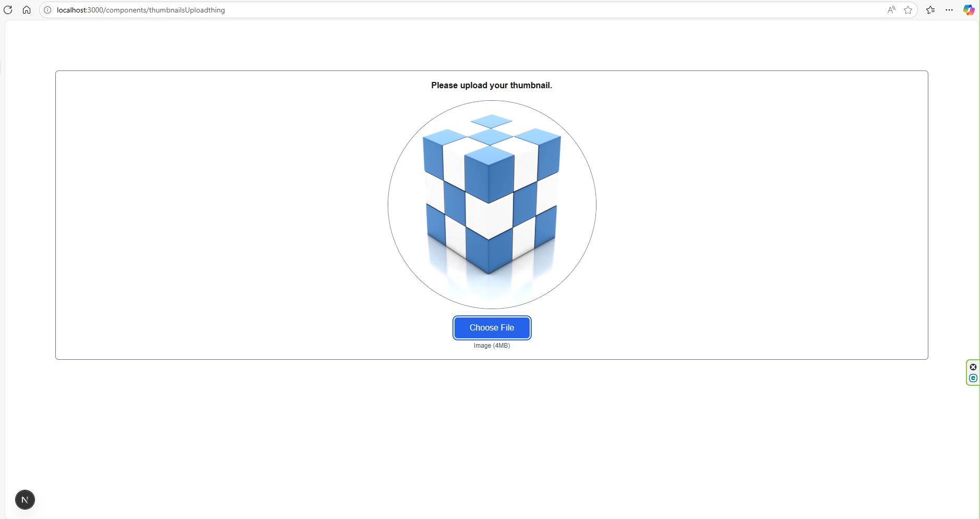Click the Choose File button
Image resolution: width=980 pixels, height=519 pixels.
(x=492, y=328)
